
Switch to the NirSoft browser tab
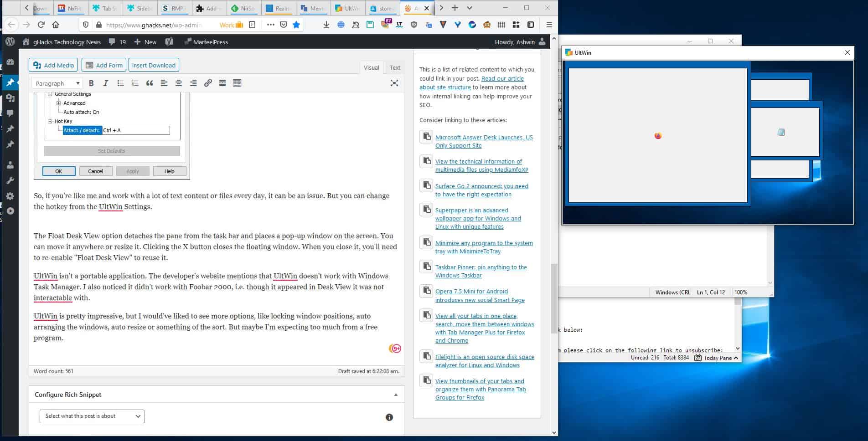pyautogui.click(x=243, y=8)
